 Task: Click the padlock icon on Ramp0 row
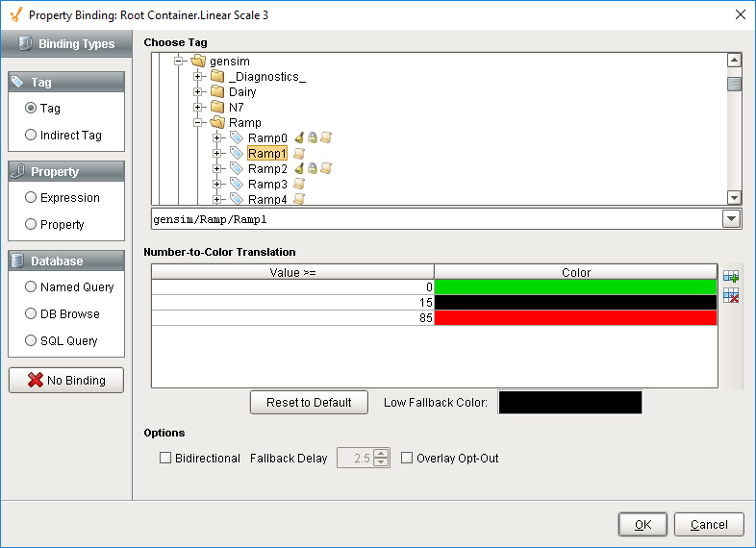pos(313,137)
